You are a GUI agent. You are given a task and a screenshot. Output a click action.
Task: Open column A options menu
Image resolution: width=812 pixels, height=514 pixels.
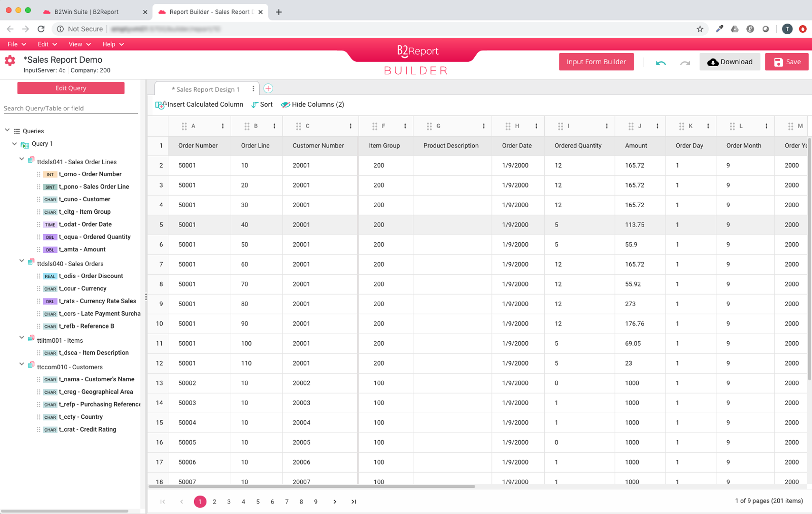point(223,126)
